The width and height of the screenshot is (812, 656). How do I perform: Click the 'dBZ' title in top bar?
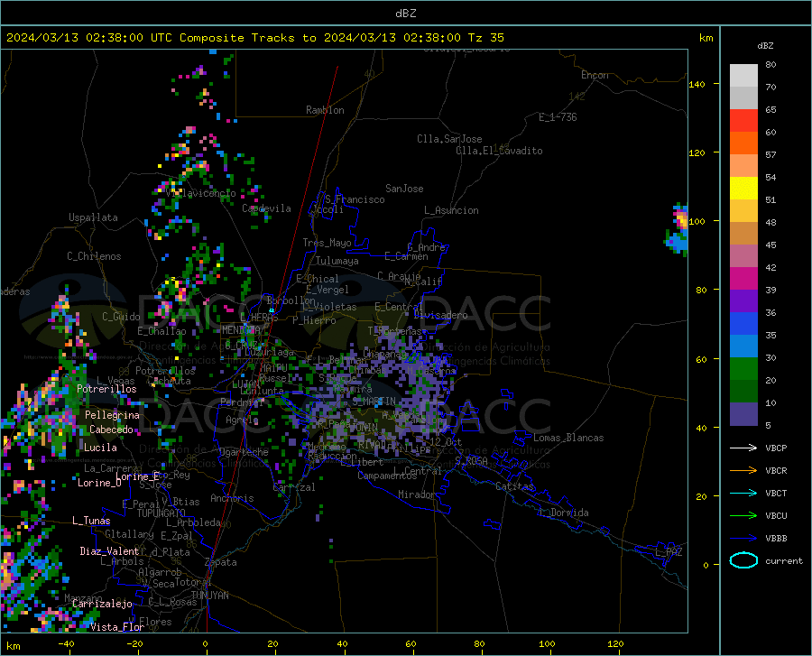(x=405, y=14)
